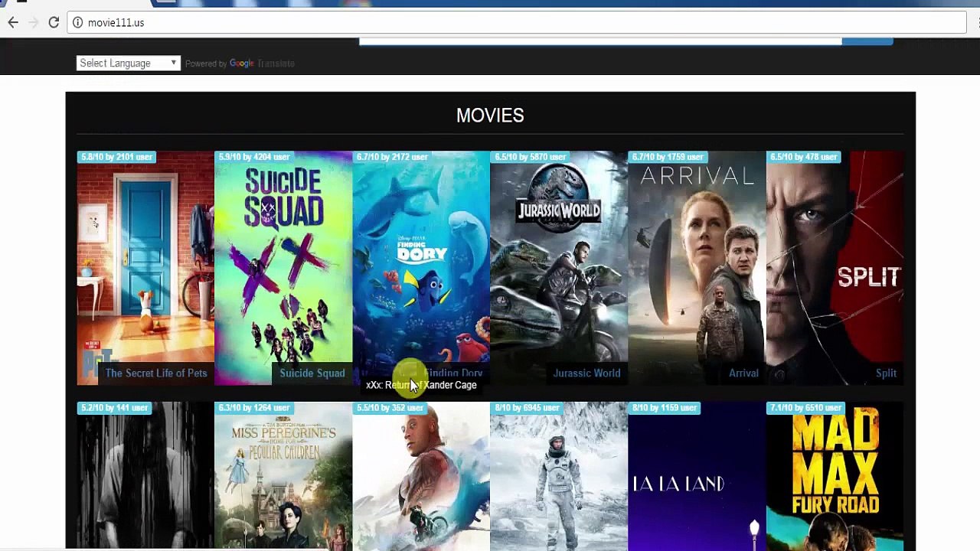980x551 pixels.
Task: Click the "Split" title link
Action: 886,373
